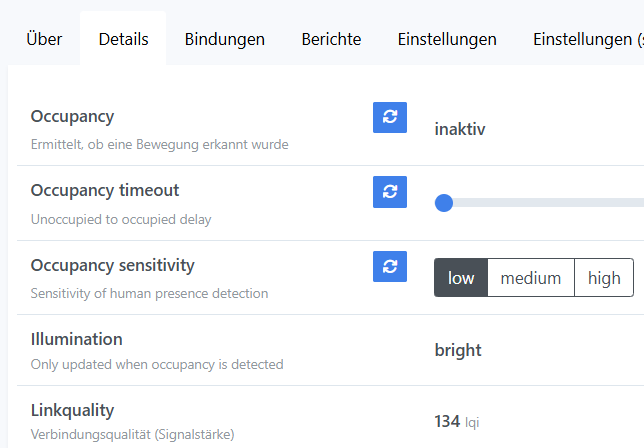Click the Occupancy timeout slider handle

coord(444,203)
